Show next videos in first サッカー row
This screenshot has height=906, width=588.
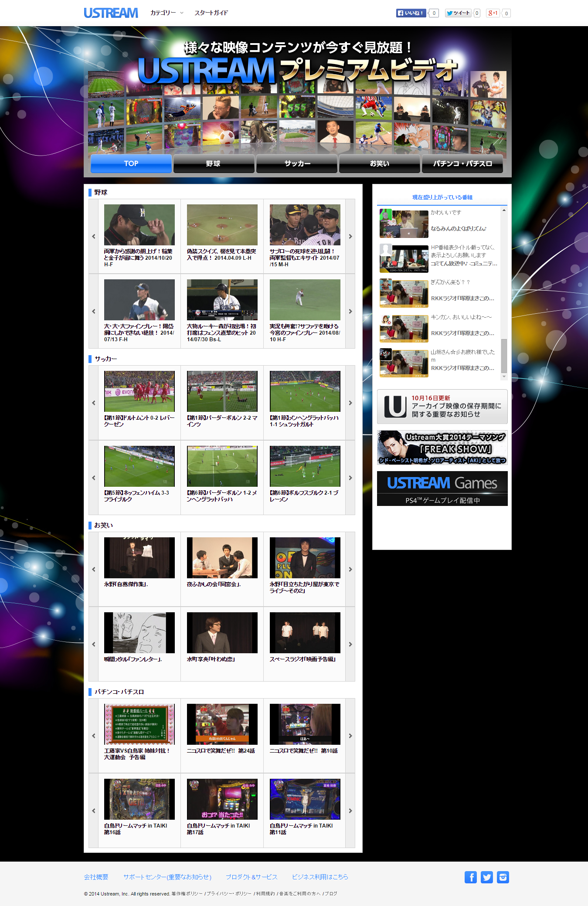(x=350, y=403)
